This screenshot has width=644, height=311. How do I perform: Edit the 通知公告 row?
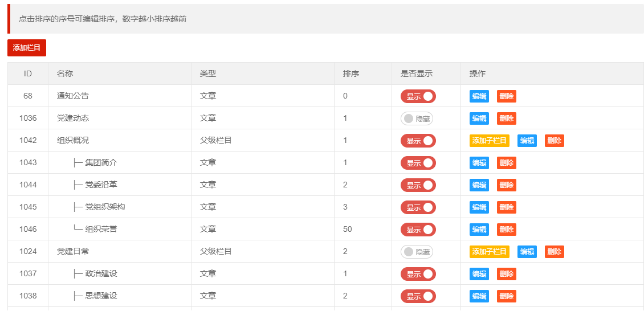pos(479,96)
